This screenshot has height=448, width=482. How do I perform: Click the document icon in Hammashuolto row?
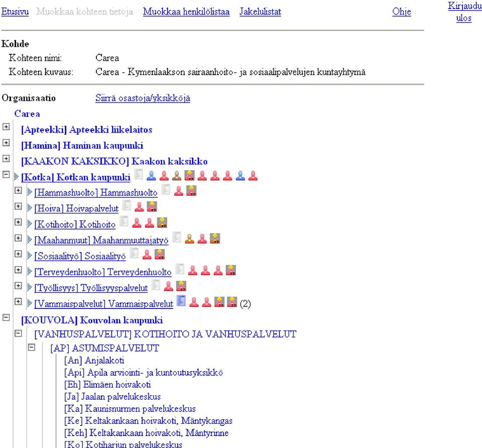[x=166, y=190]
